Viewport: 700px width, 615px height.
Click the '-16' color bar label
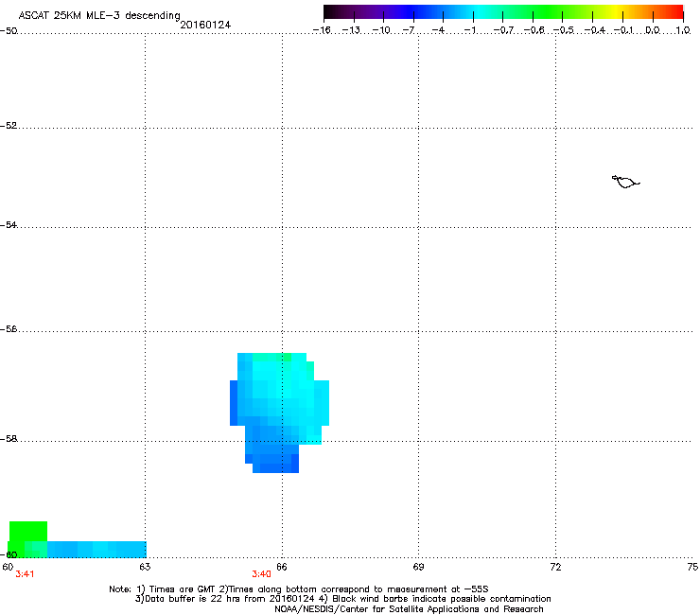coord(322,30)
